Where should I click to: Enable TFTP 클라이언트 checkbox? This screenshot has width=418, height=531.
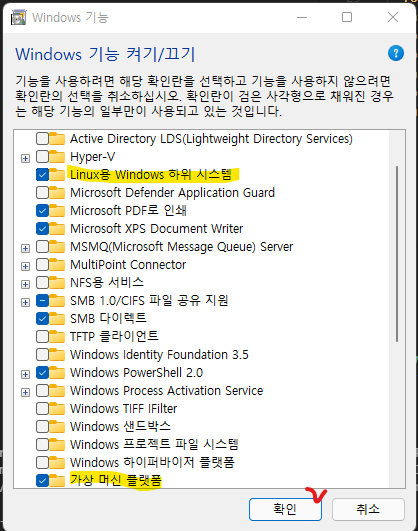coord(42,337)
